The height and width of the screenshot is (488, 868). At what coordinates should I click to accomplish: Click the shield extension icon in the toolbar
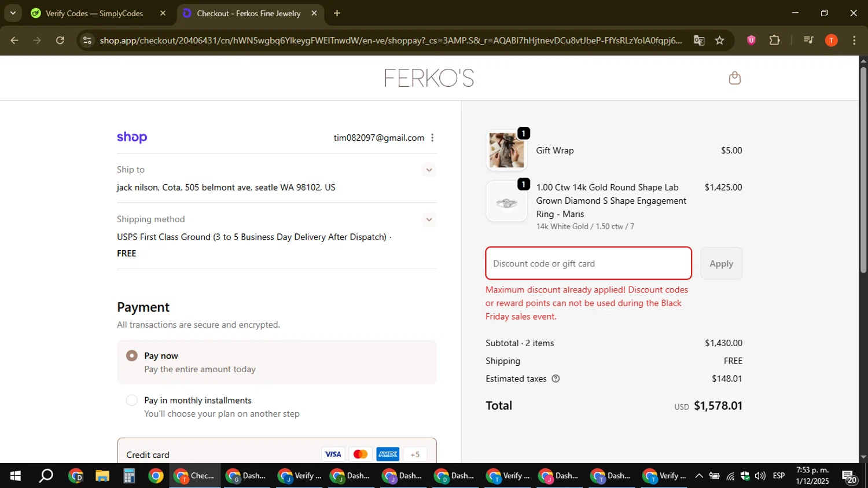click(x=751, y=41)
